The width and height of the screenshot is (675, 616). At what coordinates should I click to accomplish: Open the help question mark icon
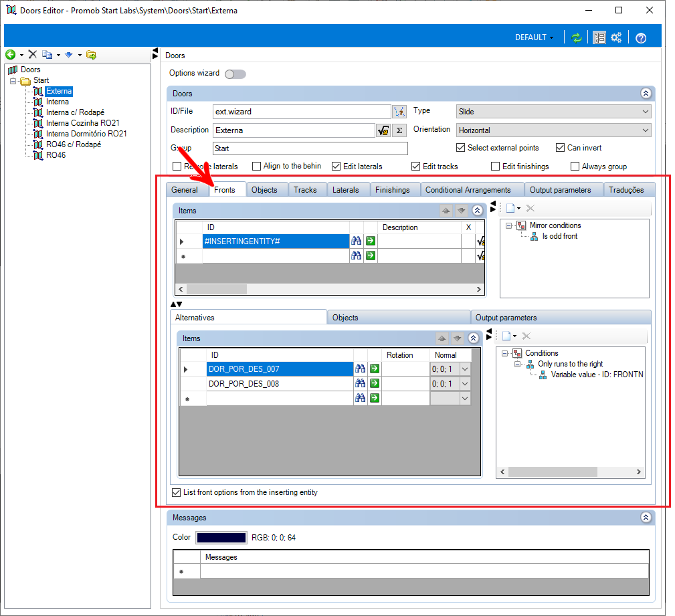(x=641, y=38)
